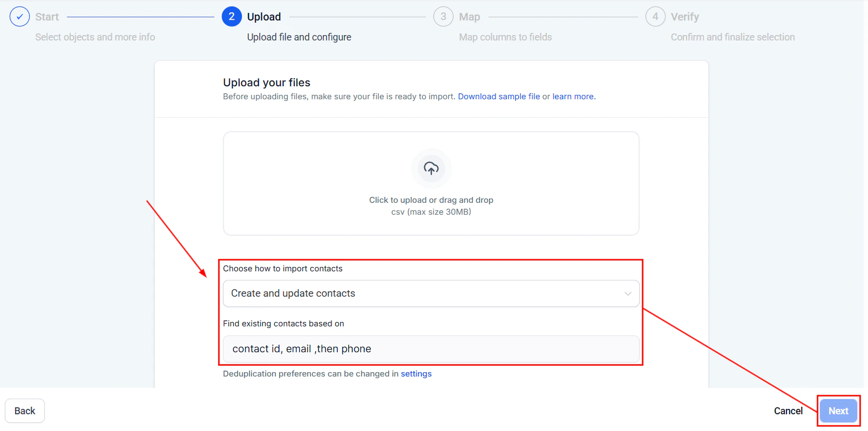Screen dimensions: 868x431
Task: Click the Back button
Action: (x=24, y=411)
